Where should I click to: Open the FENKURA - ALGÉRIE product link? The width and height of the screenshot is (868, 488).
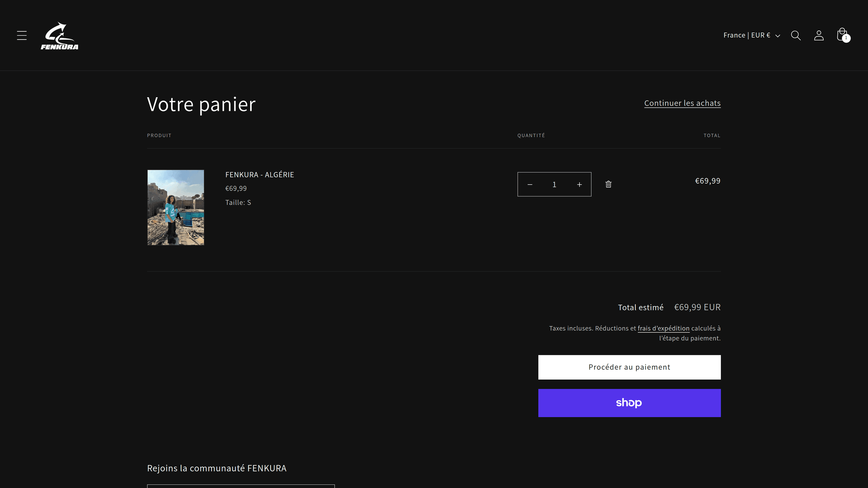click(x=260, y=175)
